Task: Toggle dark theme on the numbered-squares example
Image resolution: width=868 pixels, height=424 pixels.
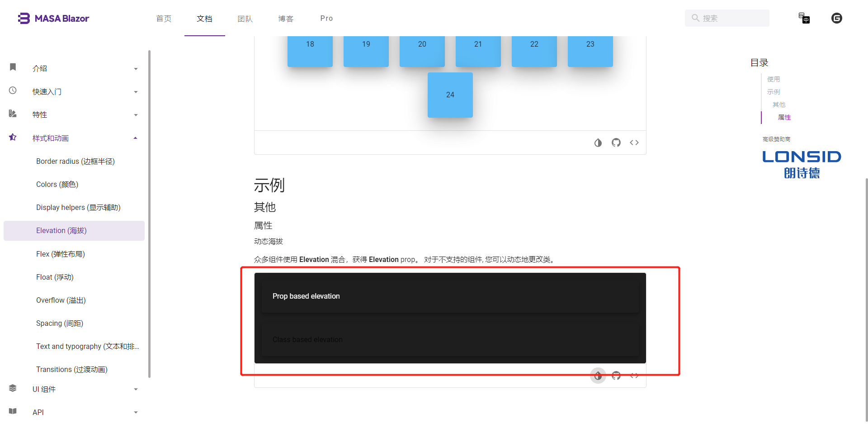Action: pos(598,143)
